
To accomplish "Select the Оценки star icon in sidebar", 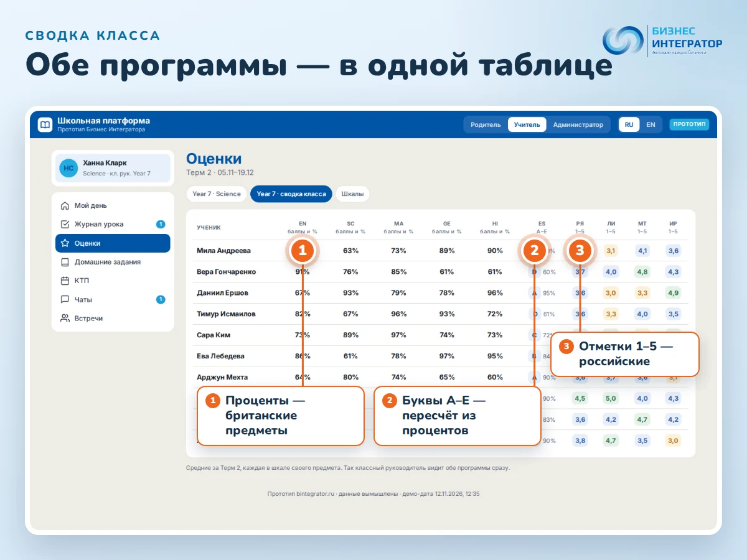I will [65, 243].
